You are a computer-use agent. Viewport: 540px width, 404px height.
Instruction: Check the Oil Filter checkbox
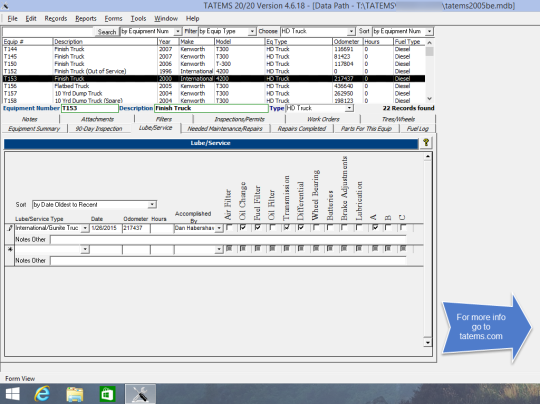(x=272, y=228)
